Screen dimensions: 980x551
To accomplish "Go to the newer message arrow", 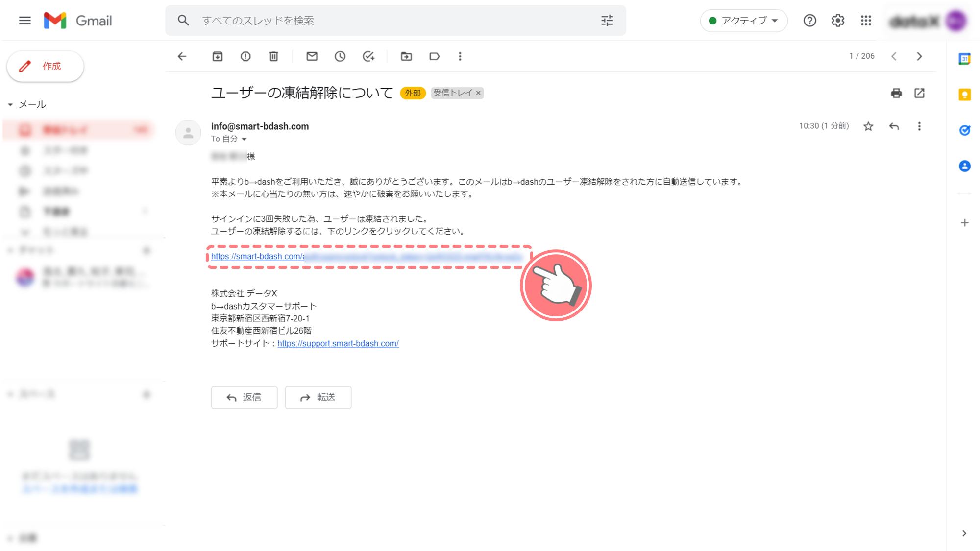I will (894, 56).
